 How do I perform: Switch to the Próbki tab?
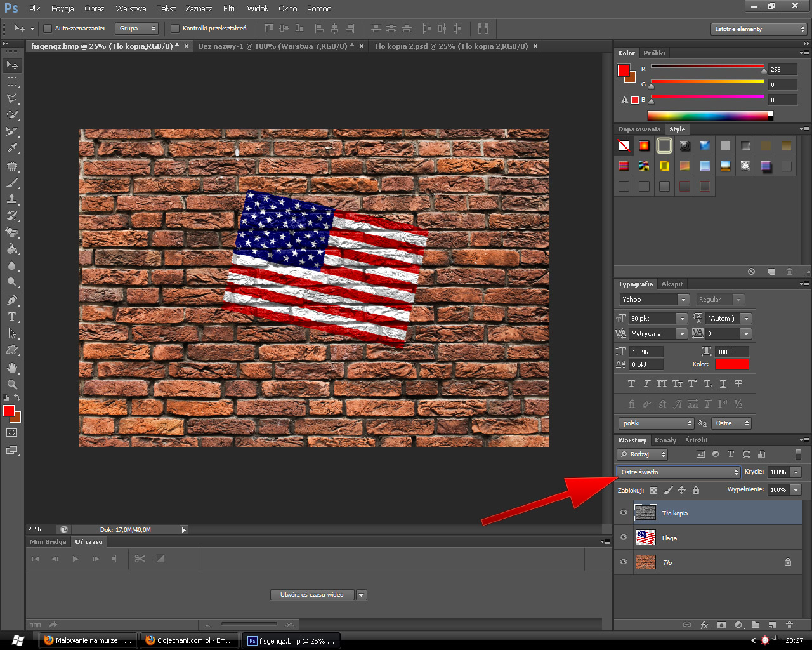(x=654, y=53)
